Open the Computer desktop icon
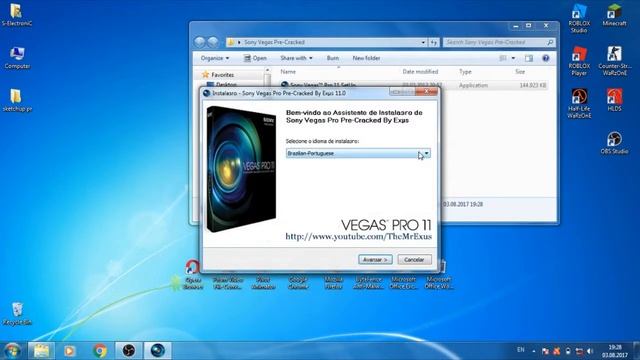The width and height of the screenshot is (640, 360). [17, 58]
